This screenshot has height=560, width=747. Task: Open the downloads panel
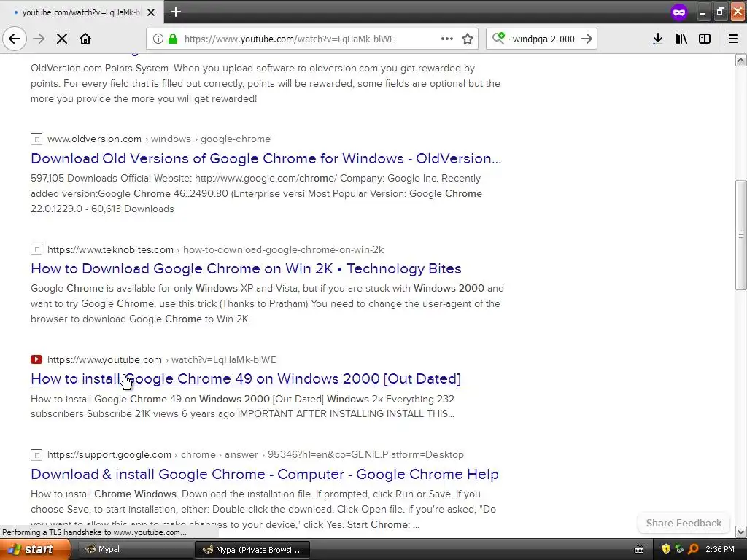tap(658, 39)
